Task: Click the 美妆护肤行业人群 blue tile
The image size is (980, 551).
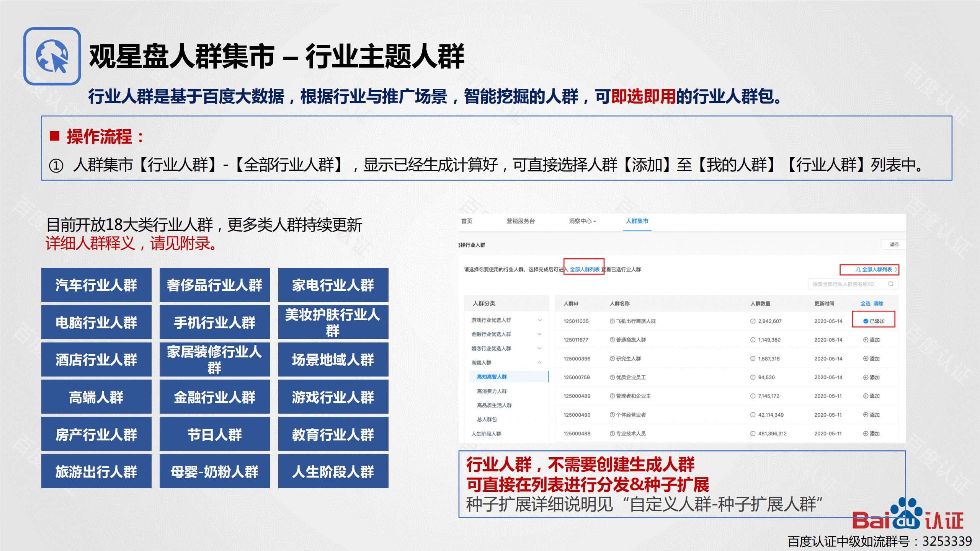Action: click(333, 322)
